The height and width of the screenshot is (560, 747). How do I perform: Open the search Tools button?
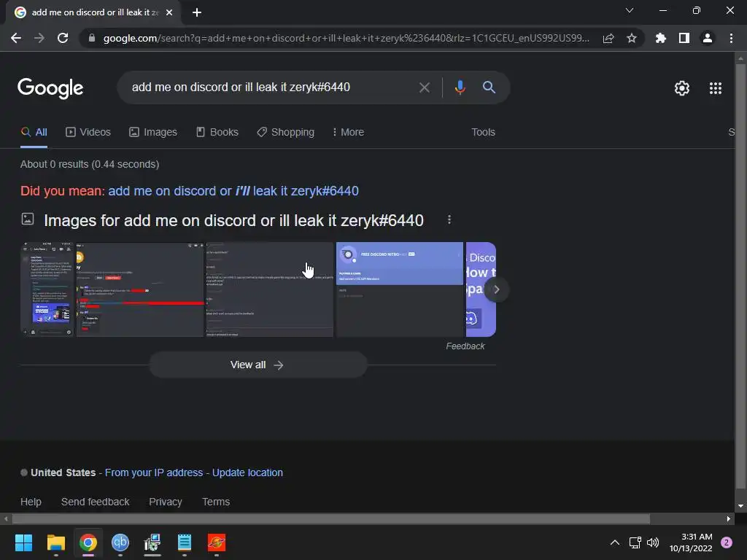tap(483, 133)
